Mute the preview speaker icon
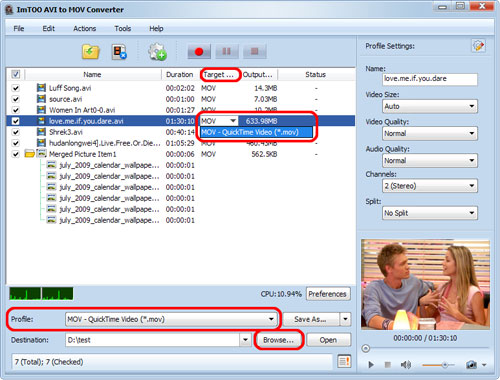The height and width of the screenshot is (380, 500). [405, 365]
